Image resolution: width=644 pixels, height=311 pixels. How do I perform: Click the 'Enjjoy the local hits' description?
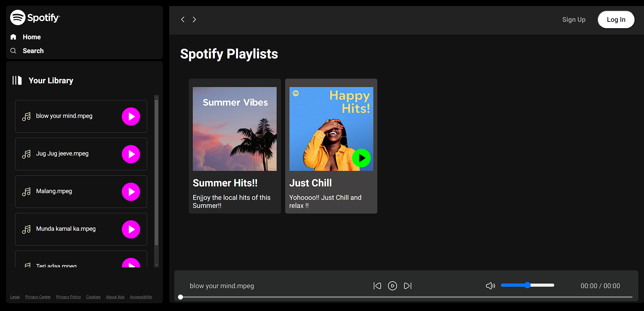point(232,202)
